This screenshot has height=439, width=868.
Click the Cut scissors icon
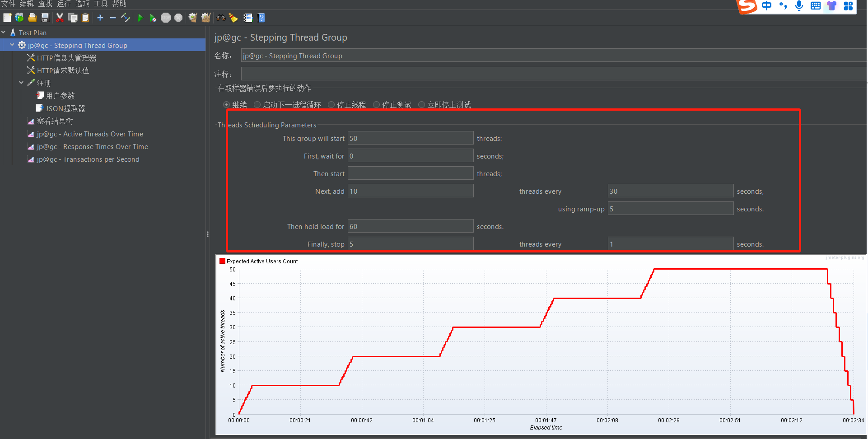pyautogui.click(x=60, y=18)
